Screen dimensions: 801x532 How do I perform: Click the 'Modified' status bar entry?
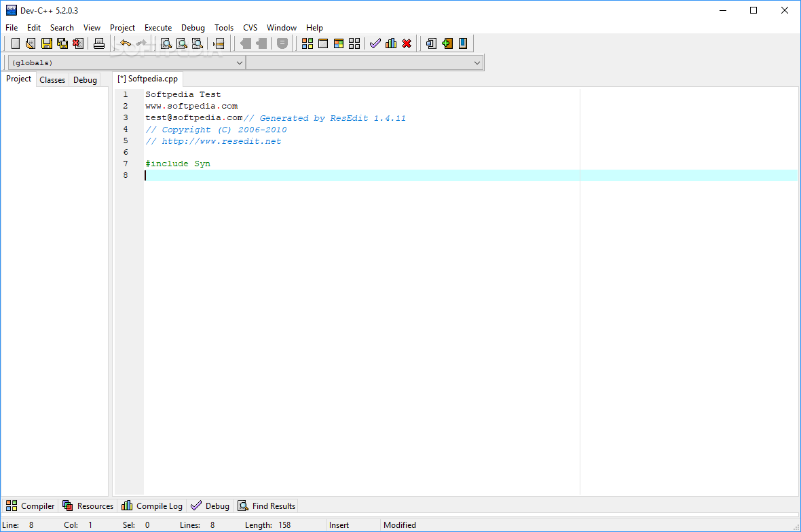pos(399,525)
